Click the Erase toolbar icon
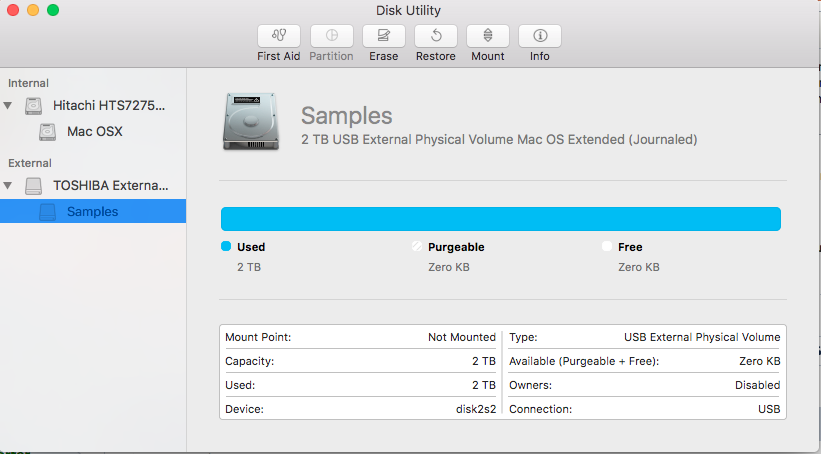 click(x=383, y=36)
